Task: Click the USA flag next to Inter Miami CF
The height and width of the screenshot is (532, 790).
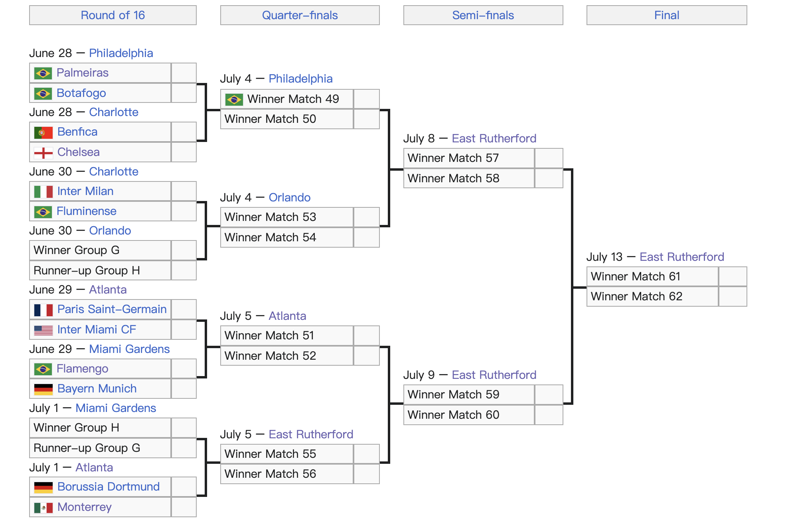Action: point(43,330)
